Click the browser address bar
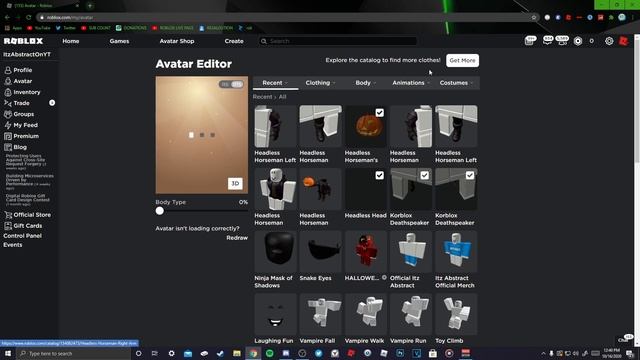Screen dimensions: 640x360 [286, 18]
